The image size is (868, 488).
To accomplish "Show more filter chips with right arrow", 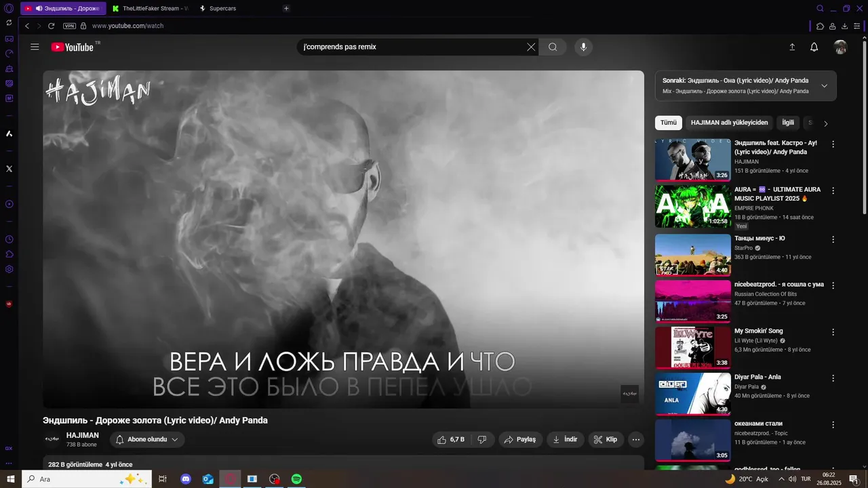I will coord(825,123).
